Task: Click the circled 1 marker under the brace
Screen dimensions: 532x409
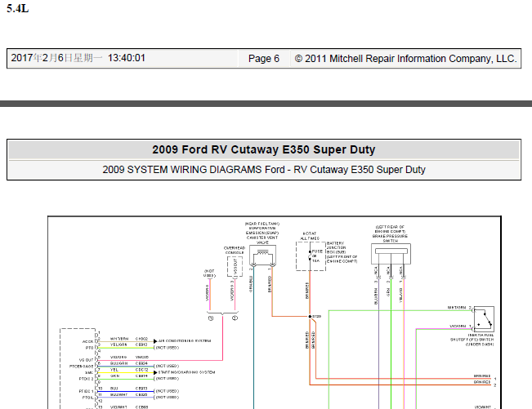Action: click(x=211, y=318)
